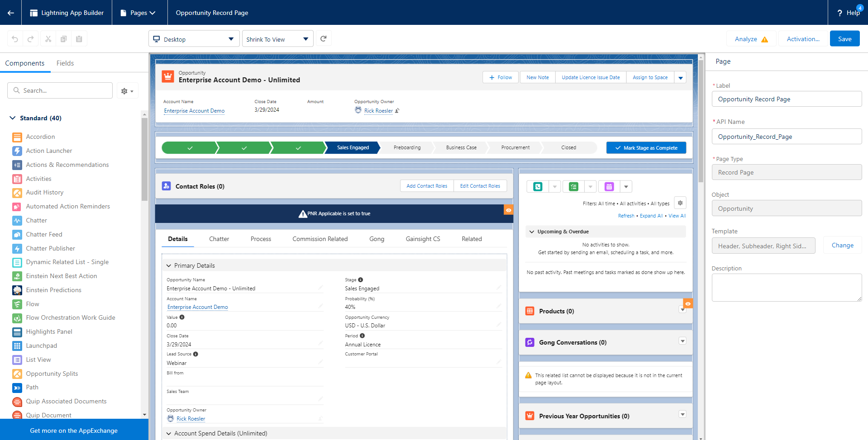Select the Commission Related tab
This screenshot has height=440, width=868.
(320, 239)
